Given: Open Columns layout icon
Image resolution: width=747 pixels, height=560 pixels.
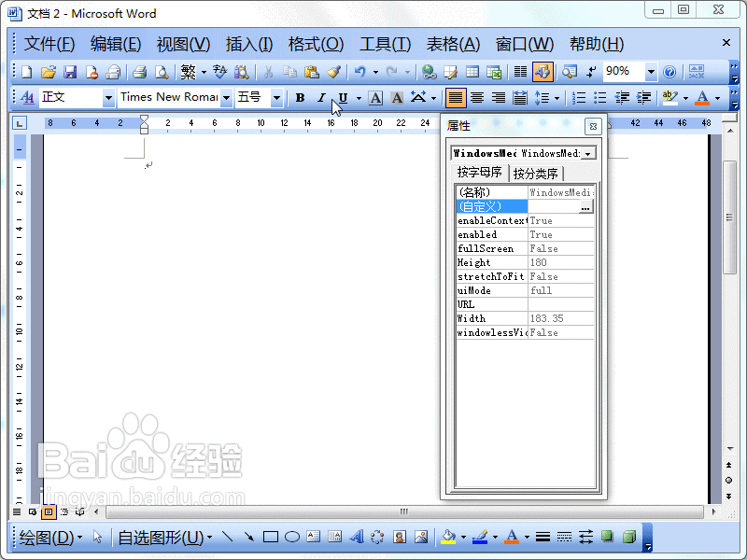Looking at the screenshot, I should [x=520, y=72].
